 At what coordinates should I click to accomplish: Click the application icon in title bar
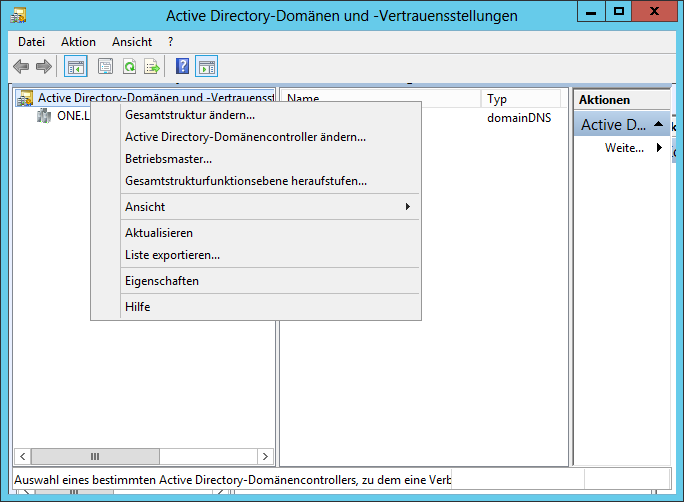18,15
